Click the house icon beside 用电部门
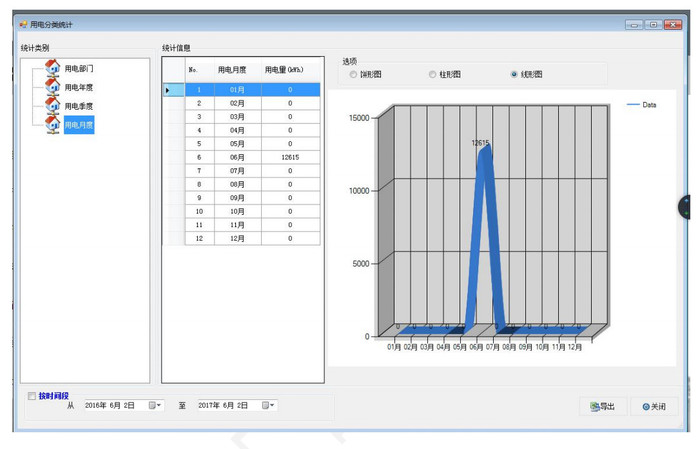 53,67
